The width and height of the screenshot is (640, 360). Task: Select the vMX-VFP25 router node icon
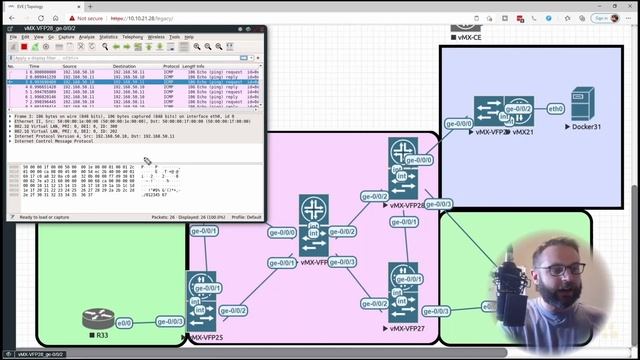click(201, 301)
